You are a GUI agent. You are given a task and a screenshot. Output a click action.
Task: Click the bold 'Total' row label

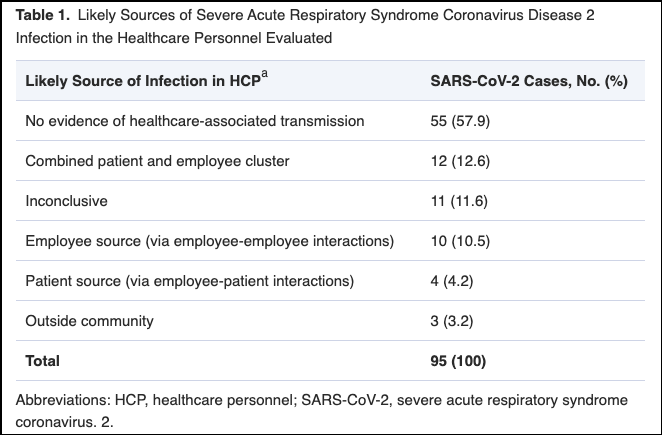pyautogui.click(x=43, y=360)
